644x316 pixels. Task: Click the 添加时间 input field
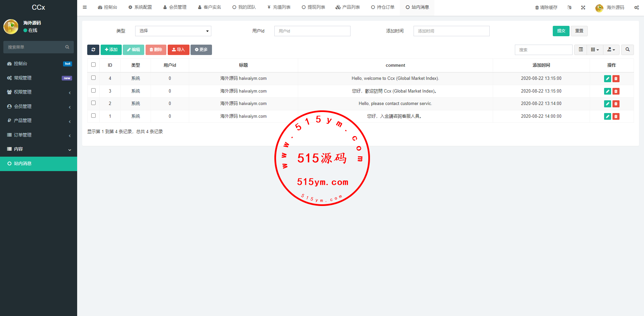451,31
